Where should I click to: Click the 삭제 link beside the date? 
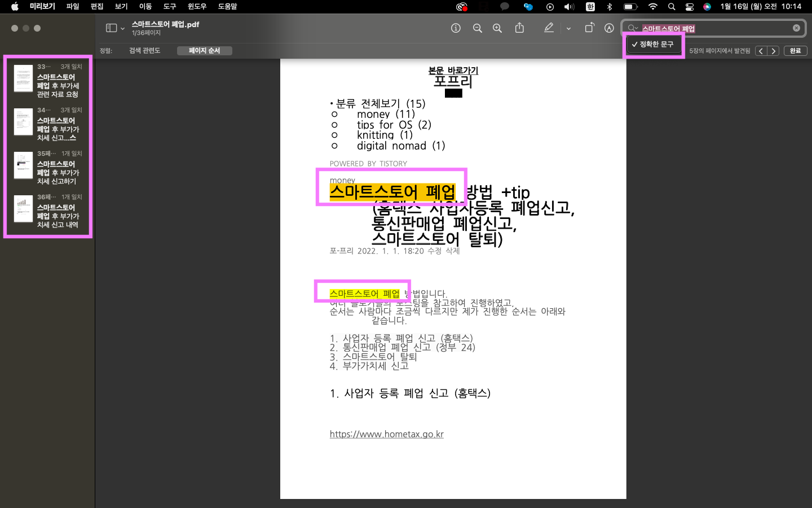coord(453,251)
